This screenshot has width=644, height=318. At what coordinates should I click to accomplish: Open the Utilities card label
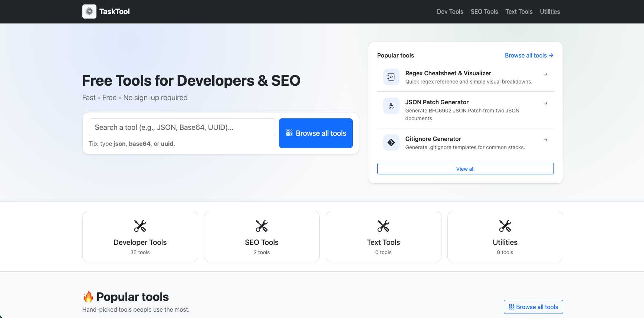505,242
